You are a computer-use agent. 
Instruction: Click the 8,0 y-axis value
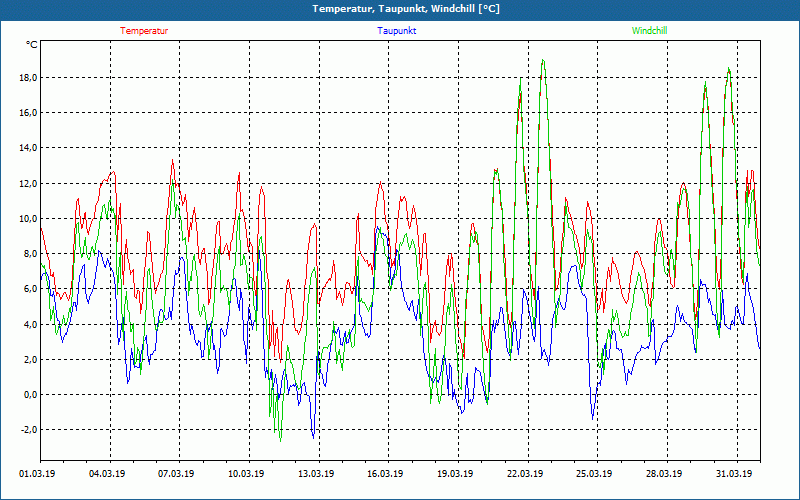30,254
